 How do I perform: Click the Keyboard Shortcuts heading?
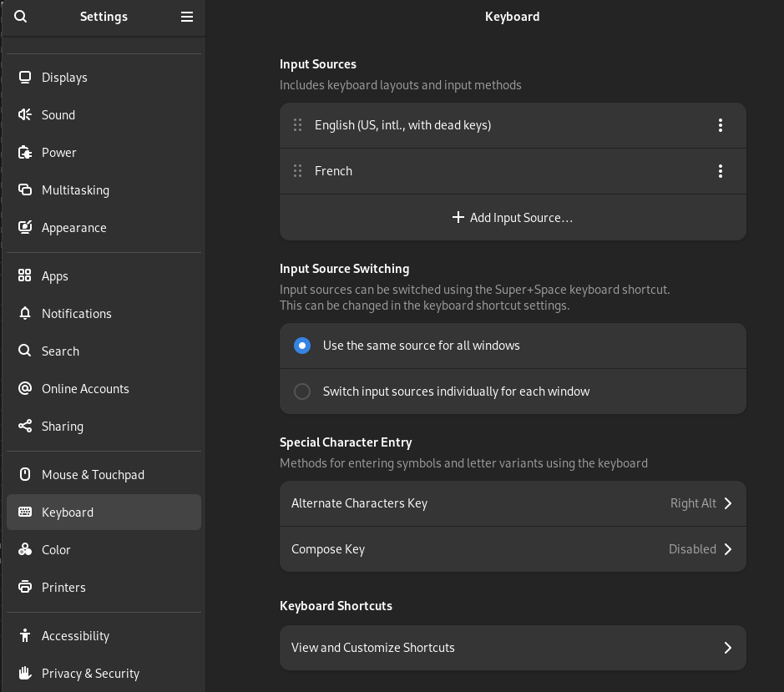coord(336,605)
